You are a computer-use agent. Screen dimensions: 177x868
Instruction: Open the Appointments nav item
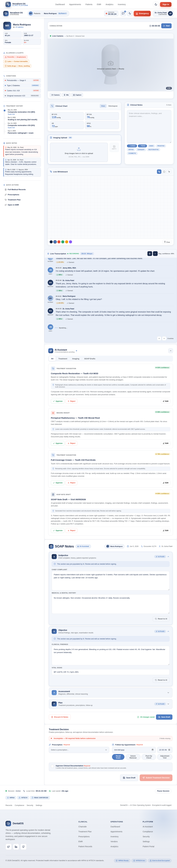coord(75,4)
